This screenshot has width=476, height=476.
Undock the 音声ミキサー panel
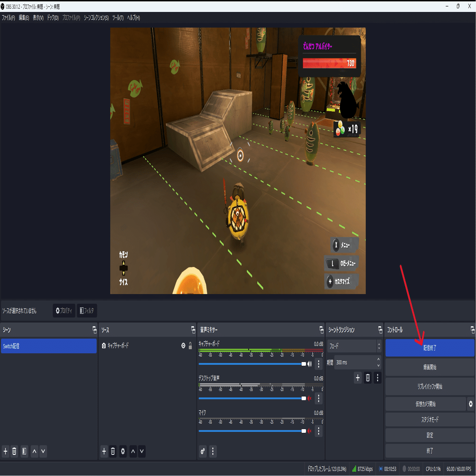point(322,330)
